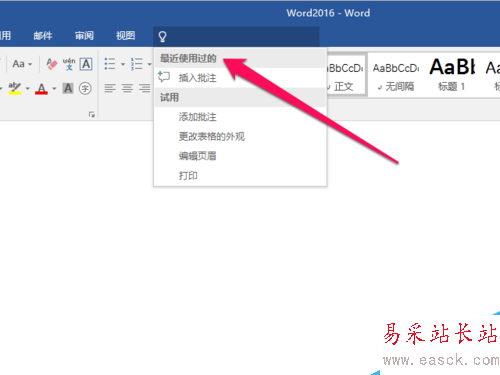This screenshot has height=375, width=500.
Task: Expand the Numbering dropdown arrow
Action: point(149,64)
